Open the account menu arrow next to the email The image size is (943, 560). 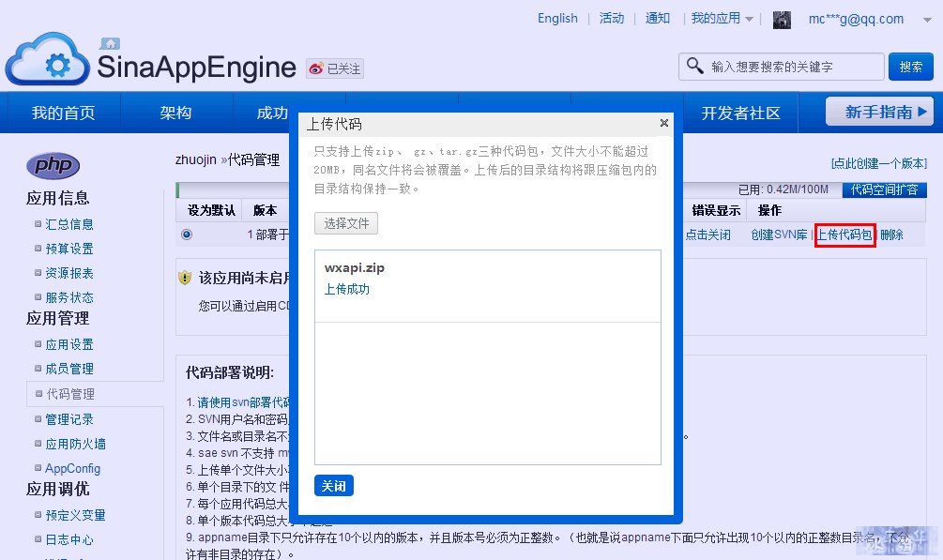[x=927, y=20]
